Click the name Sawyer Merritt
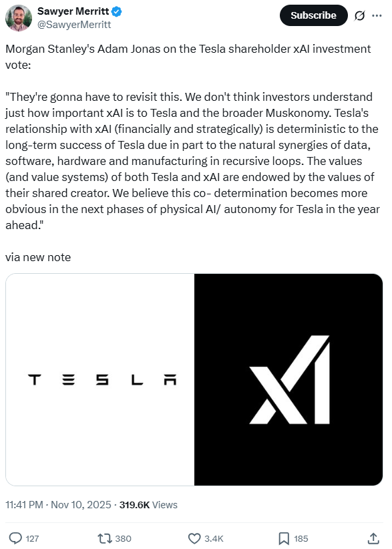Image resolution: width=392 pixels, height=549 pixels. pos(72,11)
